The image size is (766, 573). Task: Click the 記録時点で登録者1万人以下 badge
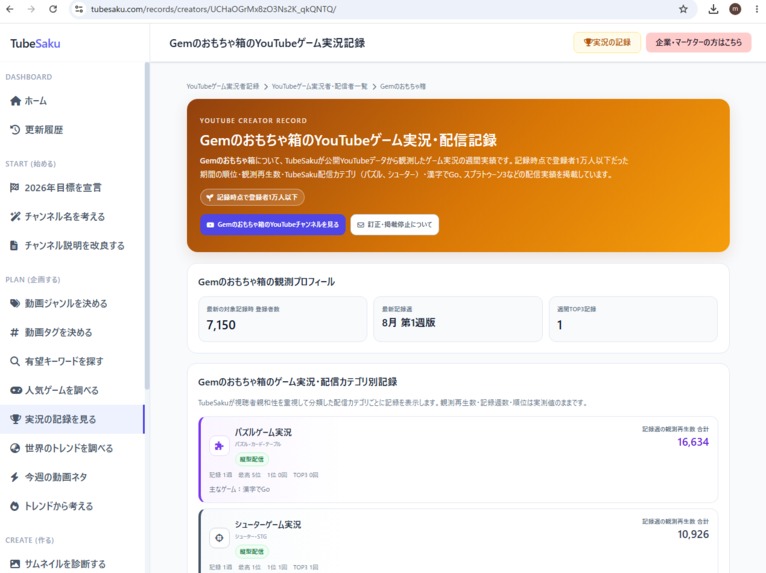[252, 197]
